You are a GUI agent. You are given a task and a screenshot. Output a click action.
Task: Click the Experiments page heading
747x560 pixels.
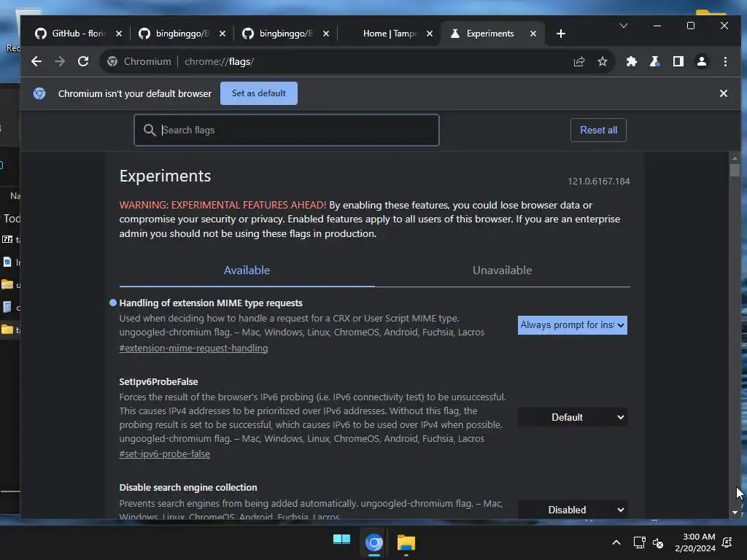click(165, 176)
